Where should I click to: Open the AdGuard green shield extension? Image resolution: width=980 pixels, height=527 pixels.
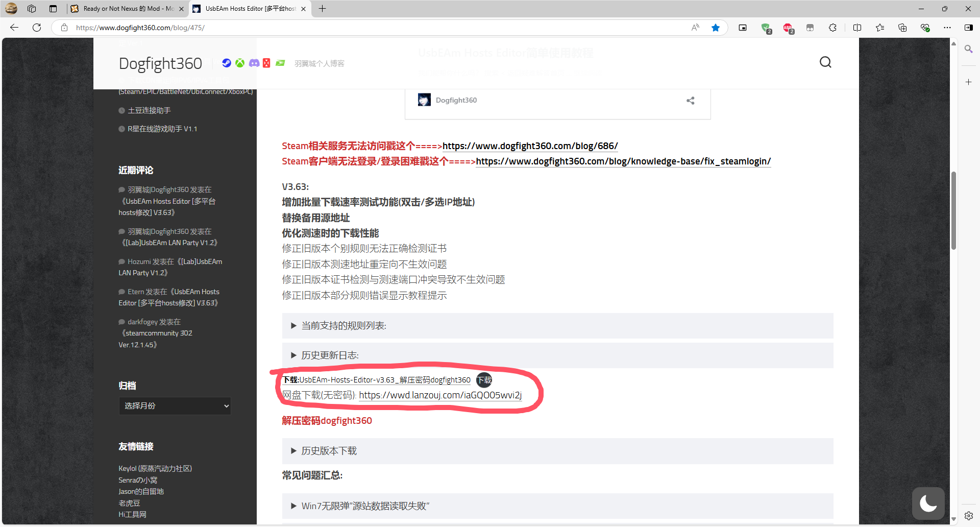(766, 28)
